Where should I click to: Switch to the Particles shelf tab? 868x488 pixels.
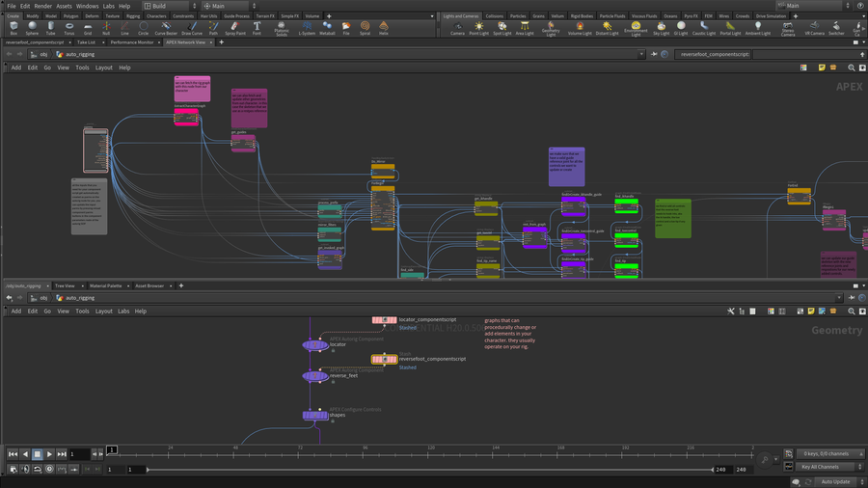coord(518,16)
